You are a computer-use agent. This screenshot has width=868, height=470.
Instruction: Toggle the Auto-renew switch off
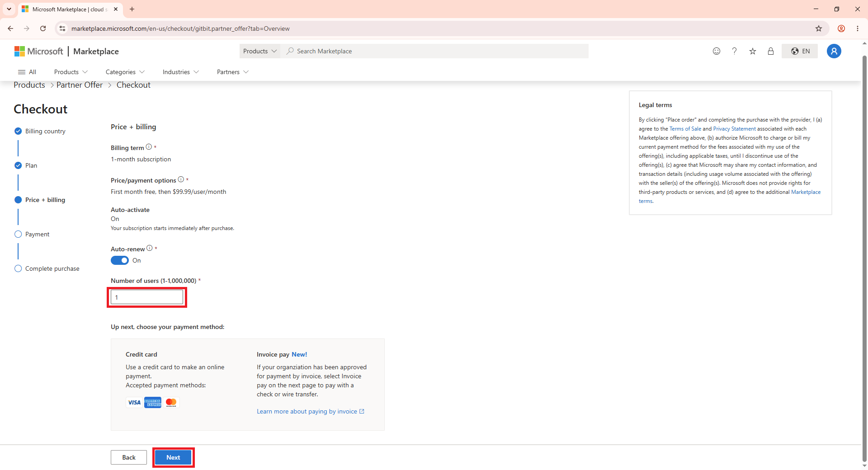(120, 260)
